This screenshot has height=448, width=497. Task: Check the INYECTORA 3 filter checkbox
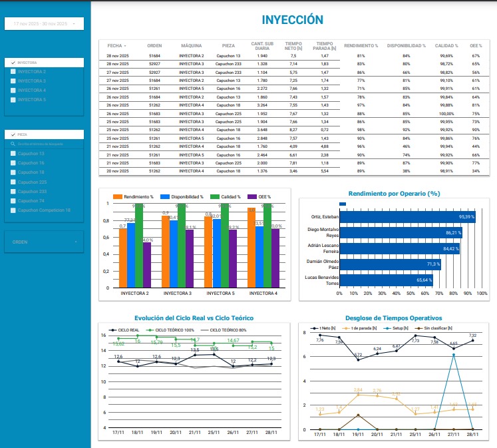tap(13, 81)
